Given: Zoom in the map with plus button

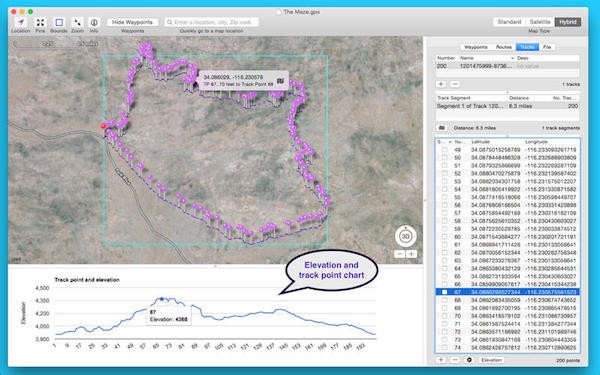Looking at the screenshot, I should click(x=411, y=254).
